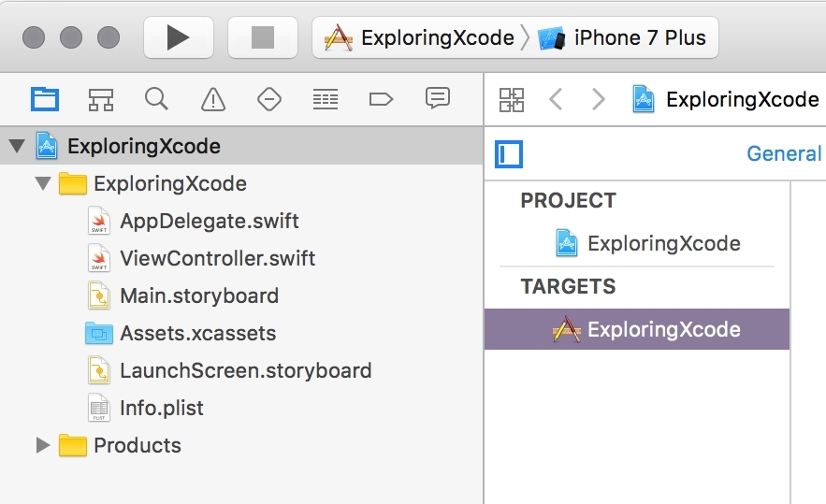
Task: Open Assets.xcassets catalog
Action: 197,334
